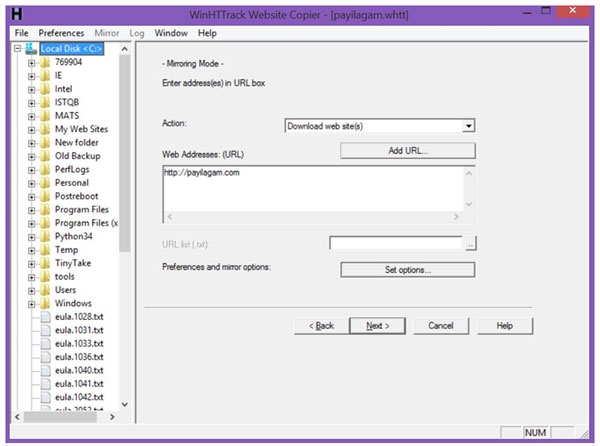Screen dimensions: 600x446
Task: Click the New folder icon
Action: tap(45, 143)
